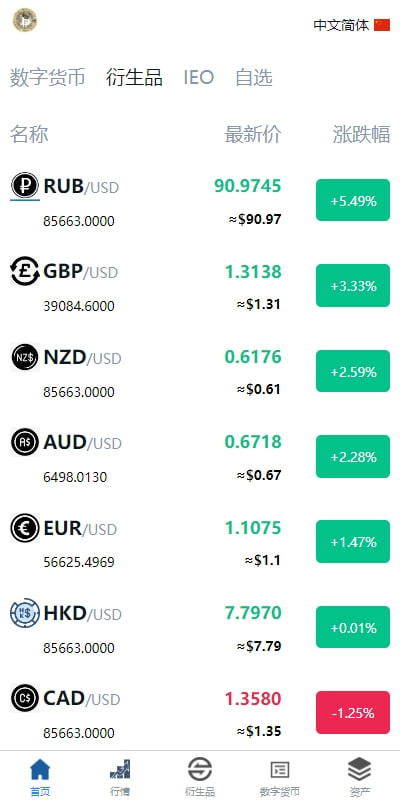The height and width of the screenshot is (800, 400).
Task: Click the NZD dollar coin icon
Action: [x=25, y=357]
